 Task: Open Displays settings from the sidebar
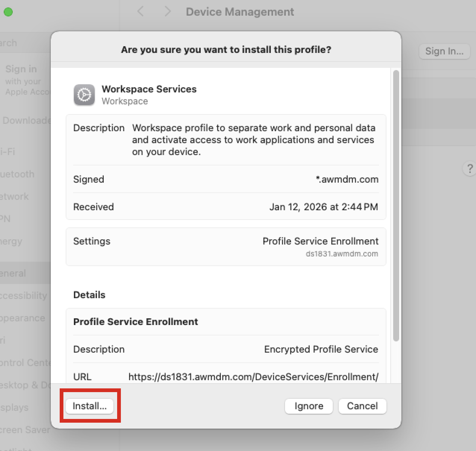(x=14, y=407)
